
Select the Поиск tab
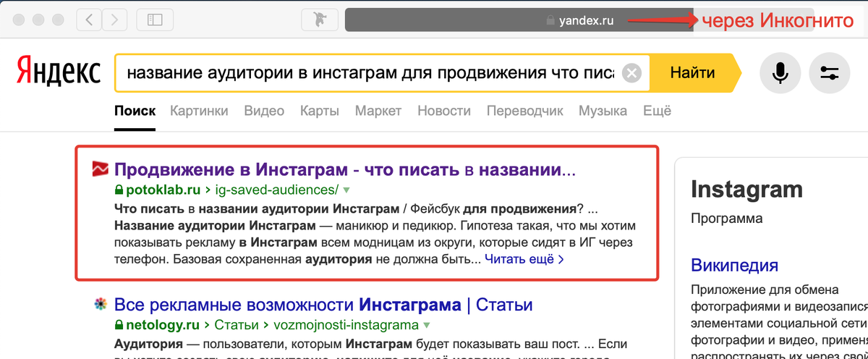coord(135,111)
